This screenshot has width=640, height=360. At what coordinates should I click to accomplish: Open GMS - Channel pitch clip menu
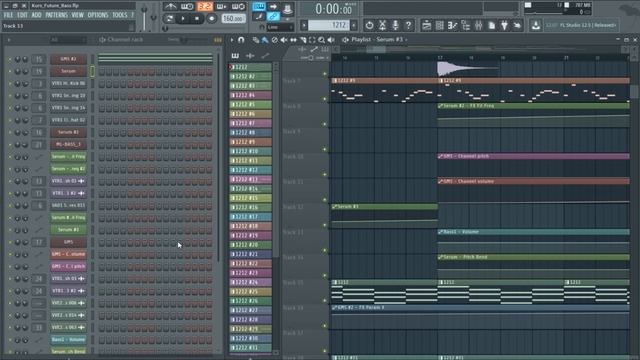click(440, 156)
